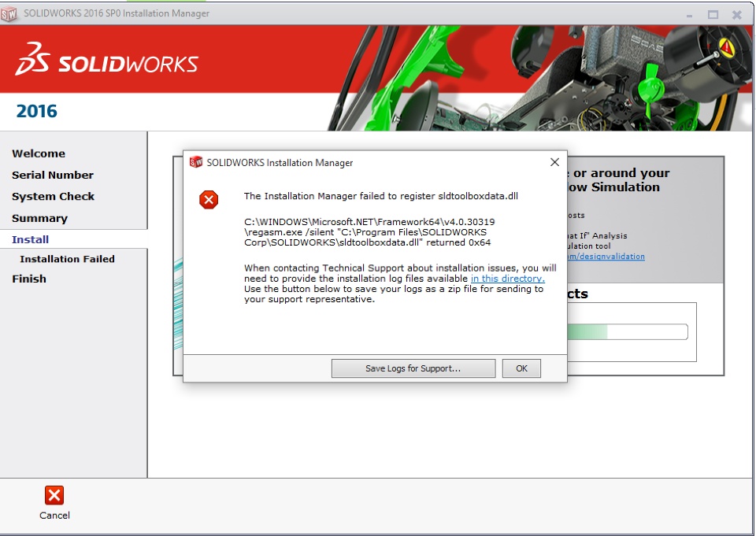Screen dimensions: 756x536
Task: Click the SOLIDWORKS icon in dialog title
Action: pyautogui.click(x=196, y=162)
